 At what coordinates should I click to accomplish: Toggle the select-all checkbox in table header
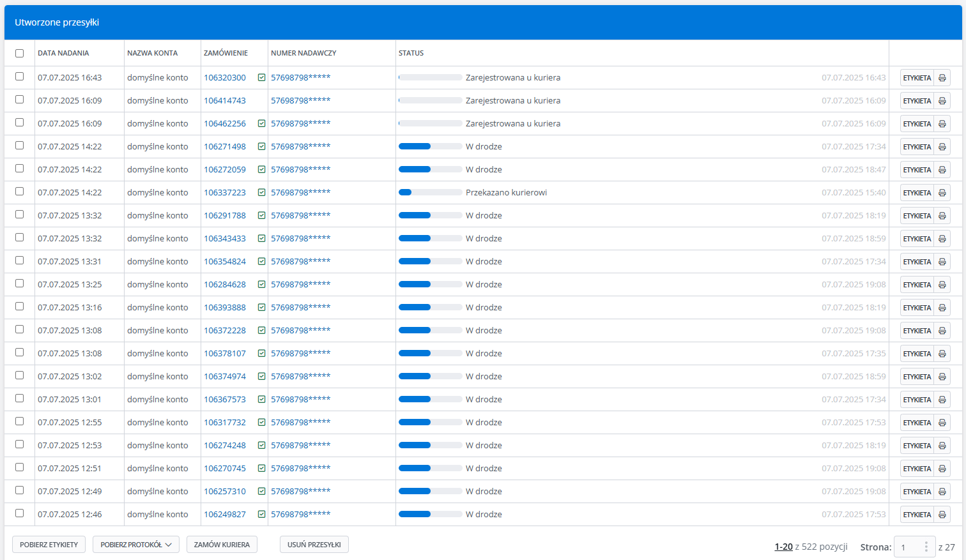pos(19,54)
